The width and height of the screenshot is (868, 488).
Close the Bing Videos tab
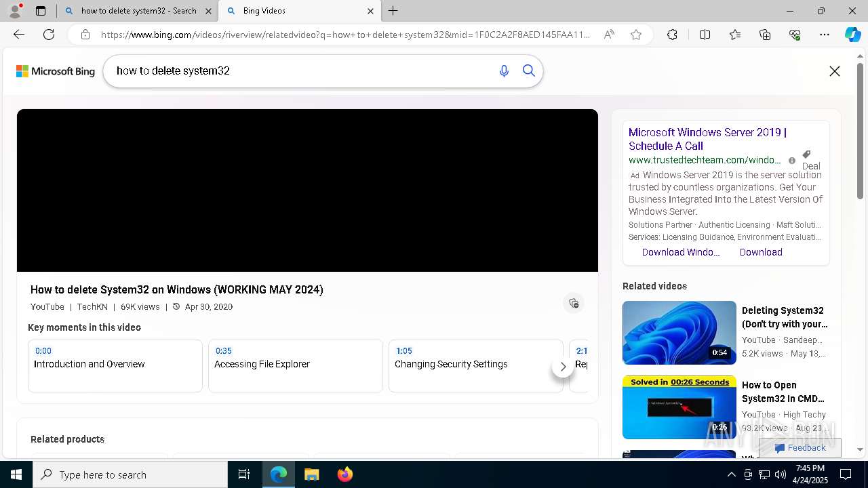[x=370, y=11]
